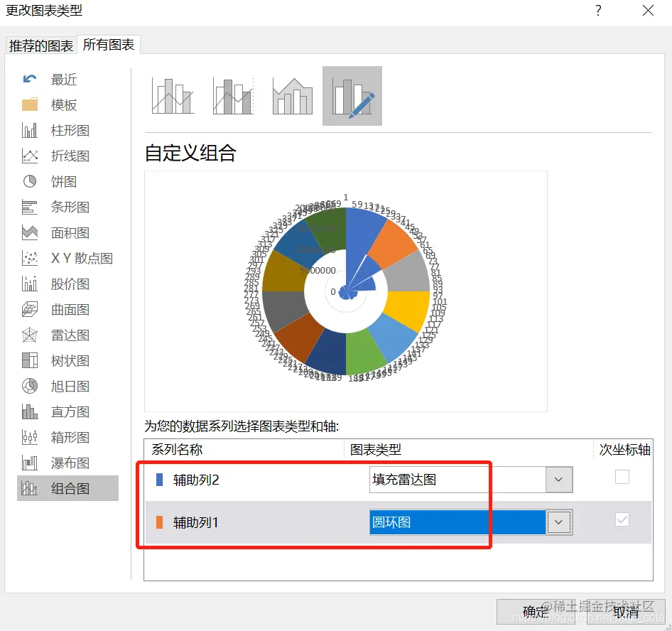The width and height of the screenshot is (672, 631).
Task: Select 旭日图 in the chart list
Action: (x=70, y=387)
